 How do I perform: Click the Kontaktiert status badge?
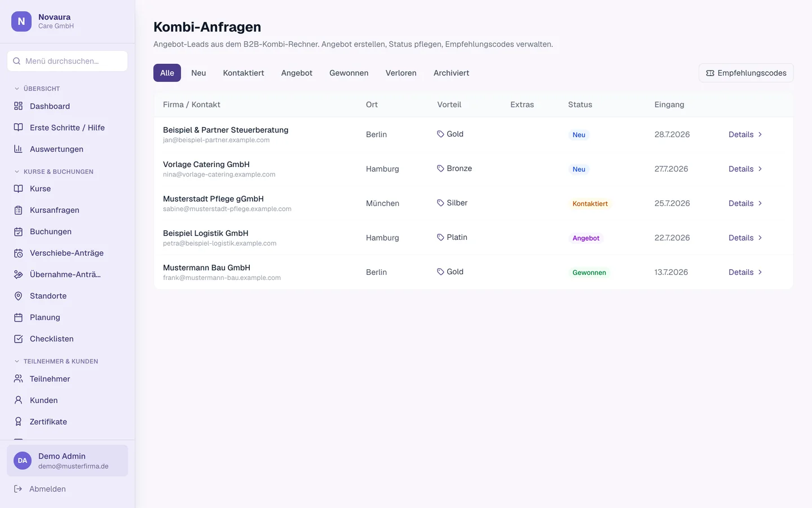pyautogui.click(x=590, y=204)
